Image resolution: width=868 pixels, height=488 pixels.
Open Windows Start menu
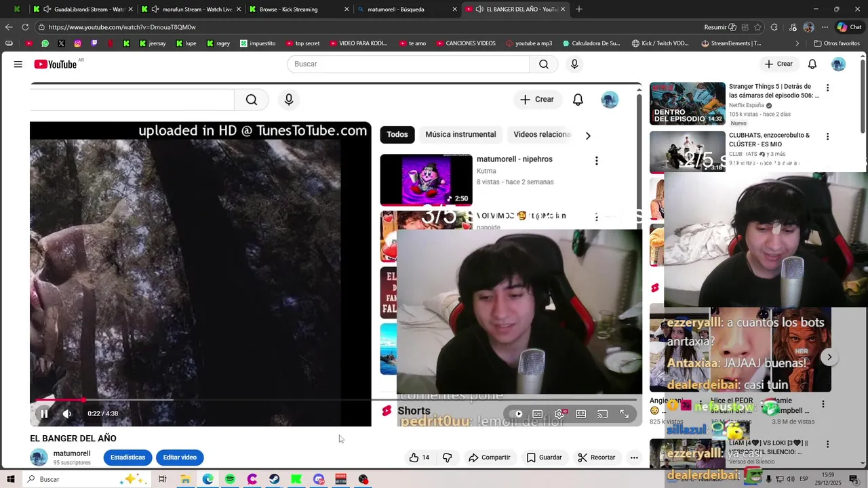pyautogui.click(x=10, y=479)
